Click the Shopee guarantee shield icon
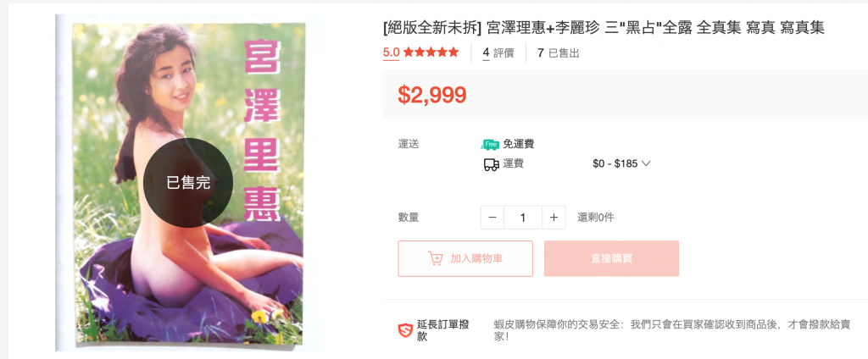Image resolution: width=868 pixels, height=359 pixels. (405, 331)
